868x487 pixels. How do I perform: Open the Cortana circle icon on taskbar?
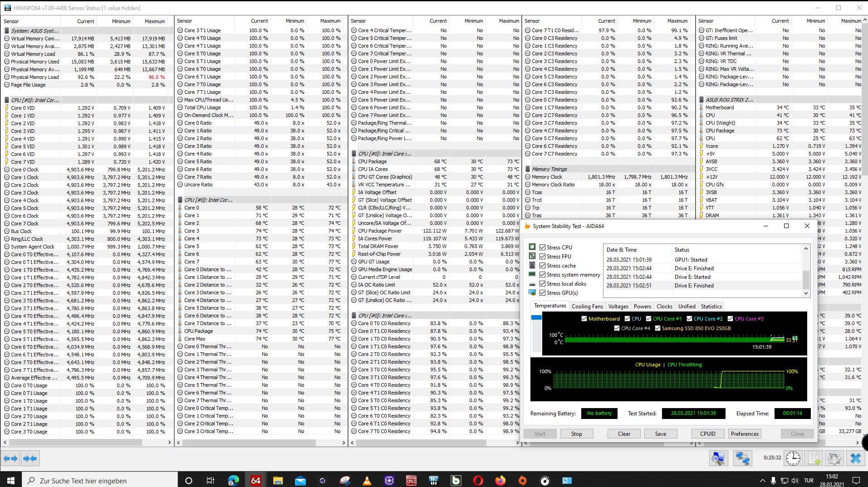coord(189,480)
